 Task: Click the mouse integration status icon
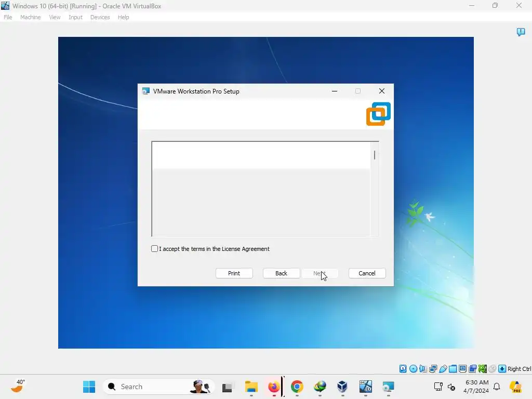tap(493, 369)
